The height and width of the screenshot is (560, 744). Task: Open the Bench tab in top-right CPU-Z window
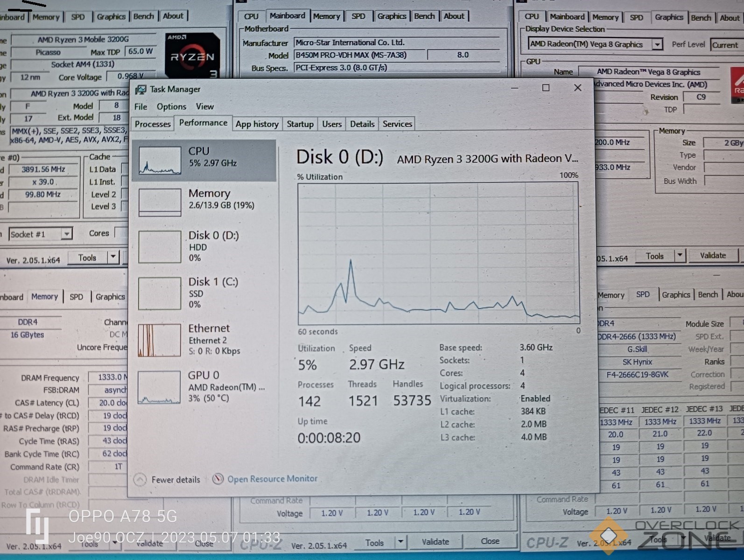click(701, 18)
